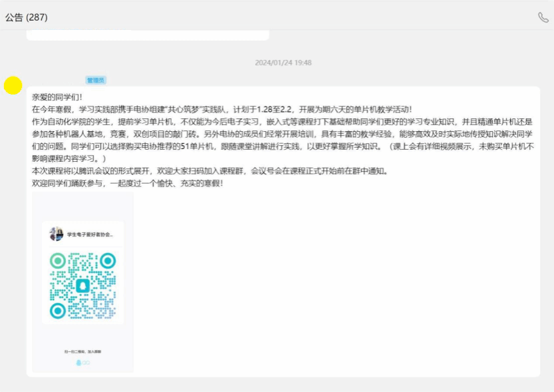
Task: Click the closing line 欢迎同学们踊跃参与
Action: point(127,183)
